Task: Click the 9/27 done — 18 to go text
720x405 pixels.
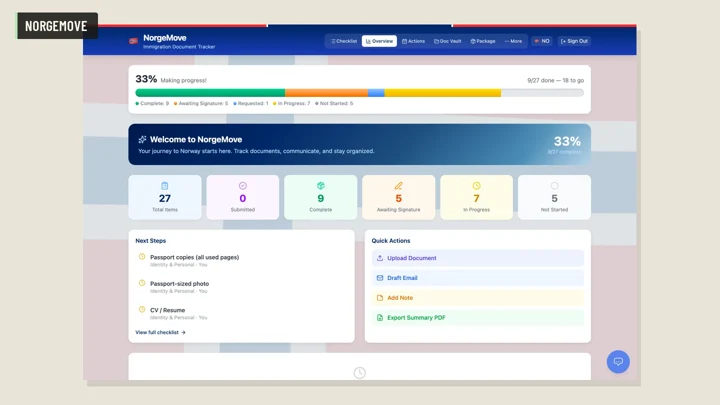Action: [x=556, y=80]
